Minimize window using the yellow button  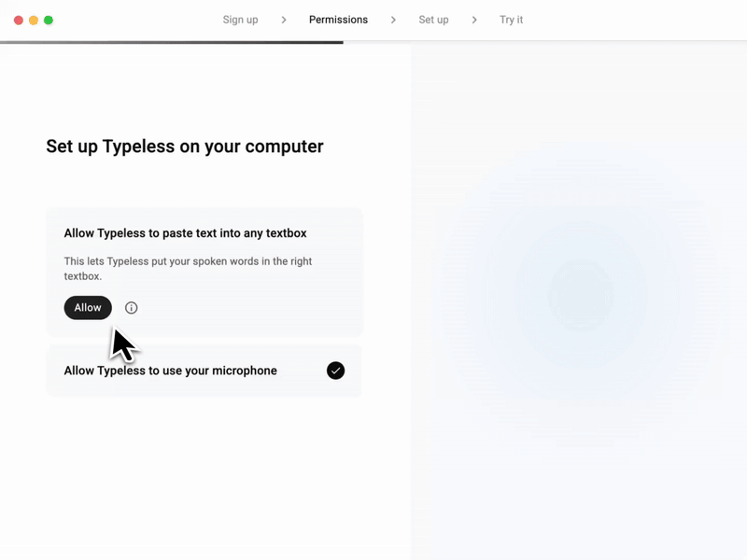coord(34,20)
